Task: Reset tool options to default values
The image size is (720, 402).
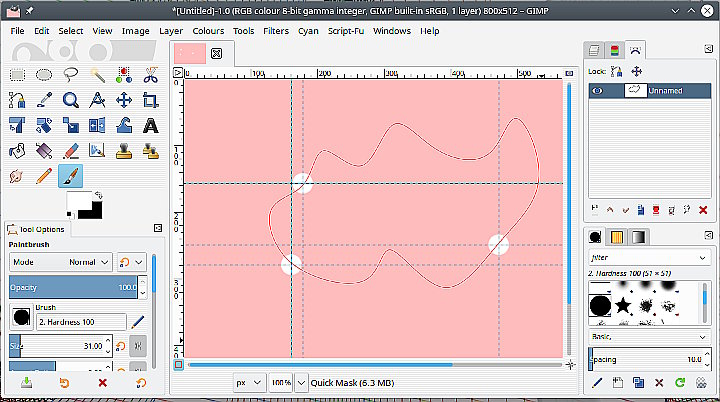Action: (141, 383)
